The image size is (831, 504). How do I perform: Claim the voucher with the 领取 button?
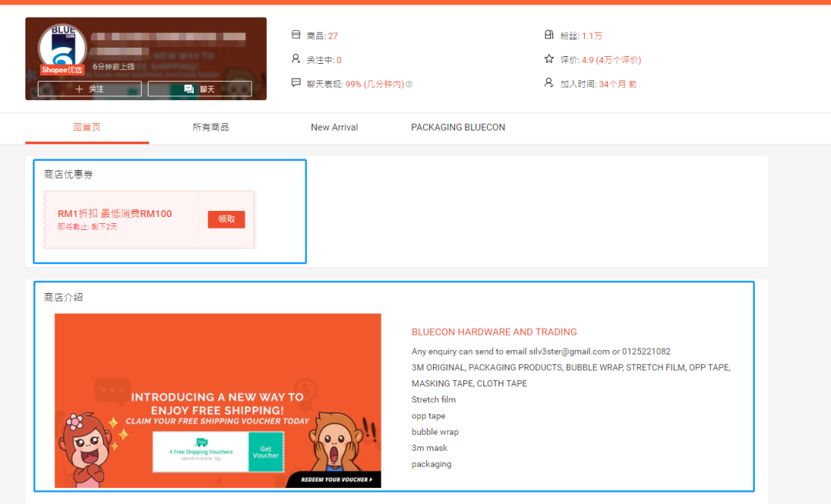pyautogui.click(x=226, y=219)
